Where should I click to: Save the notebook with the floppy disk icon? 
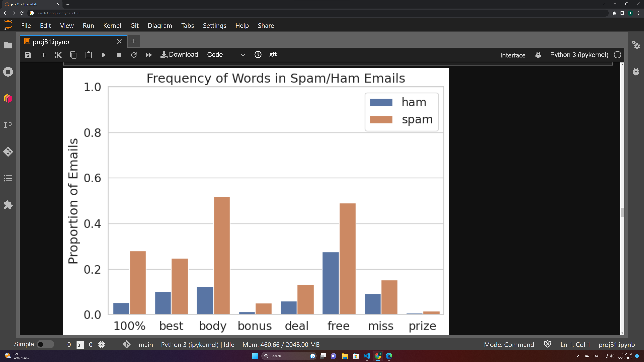point(28,55)
